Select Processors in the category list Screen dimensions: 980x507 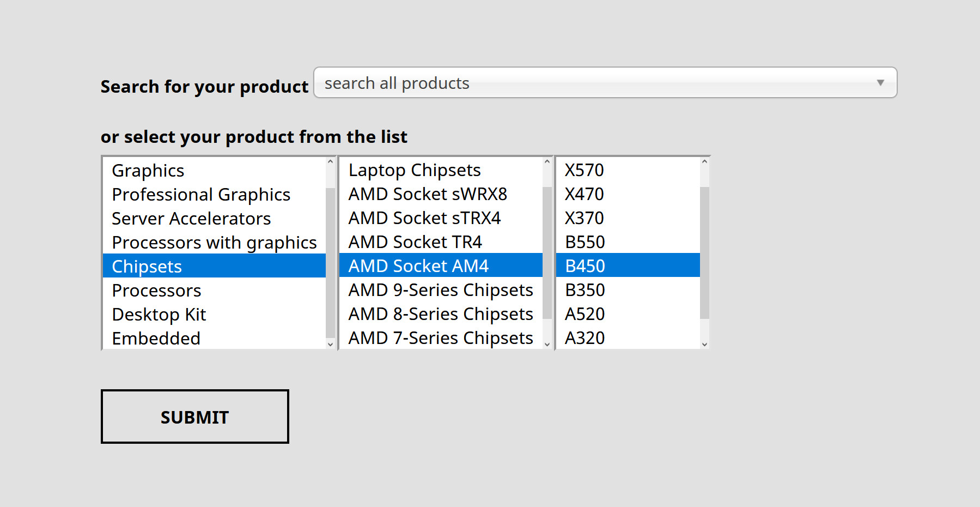[214, 290]
